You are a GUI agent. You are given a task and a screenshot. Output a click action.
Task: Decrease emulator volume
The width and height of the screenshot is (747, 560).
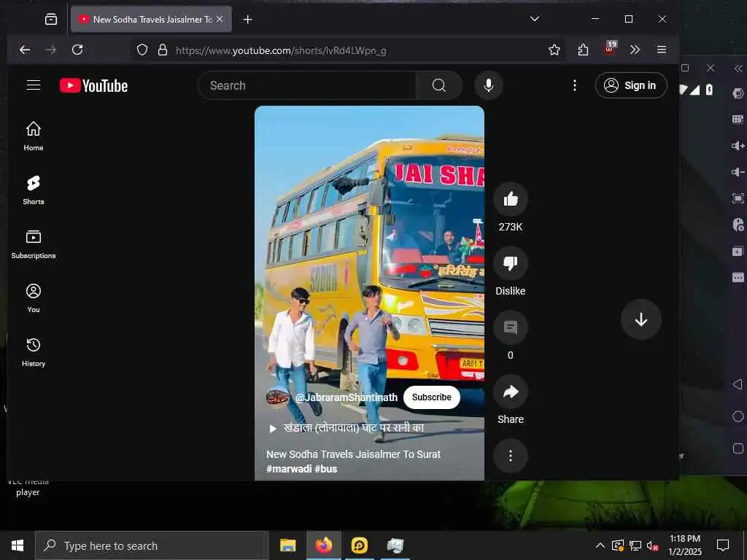tap(738, 172)
